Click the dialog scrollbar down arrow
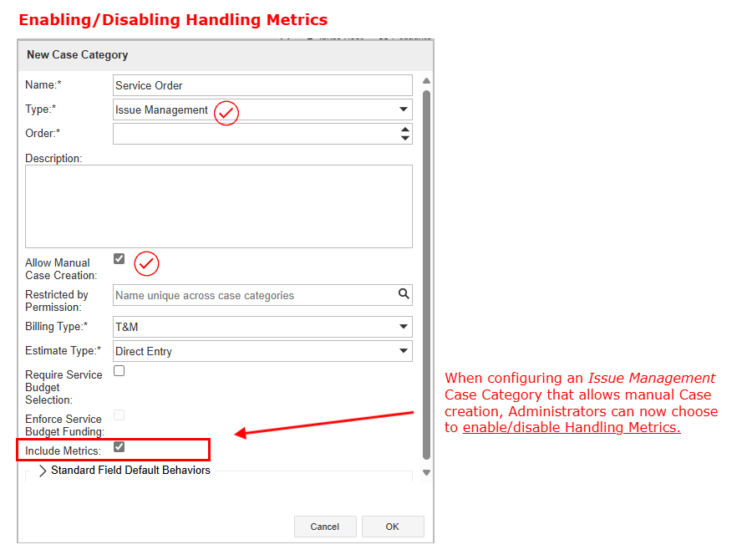This screenshot has width=742, height=560. pos(426,473)
